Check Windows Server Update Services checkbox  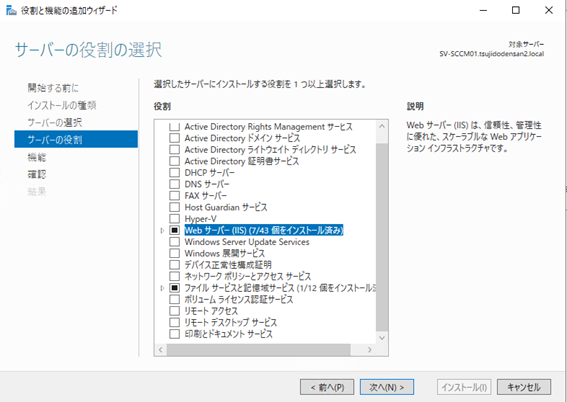click(175, 242)
